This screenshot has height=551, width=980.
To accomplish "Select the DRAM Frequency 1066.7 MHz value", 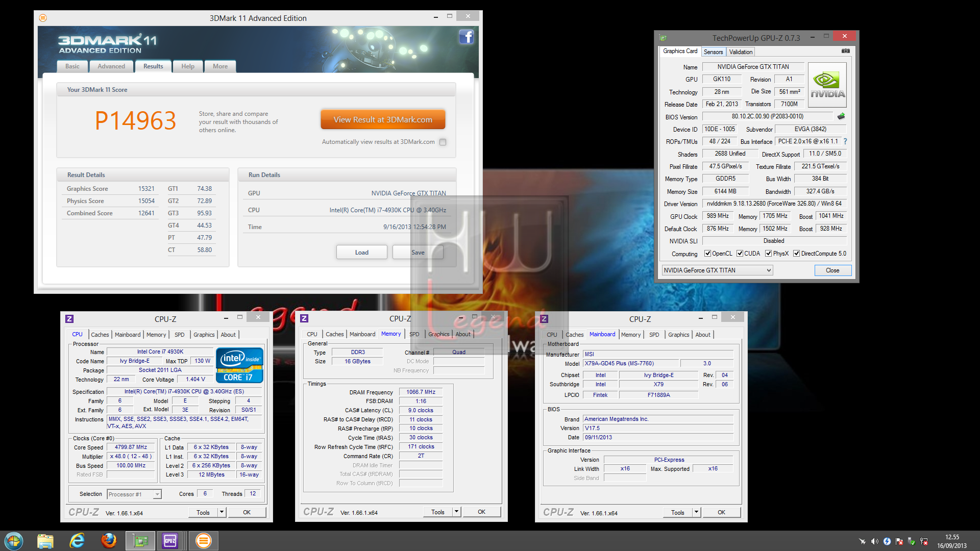I will tap(421, 392).
